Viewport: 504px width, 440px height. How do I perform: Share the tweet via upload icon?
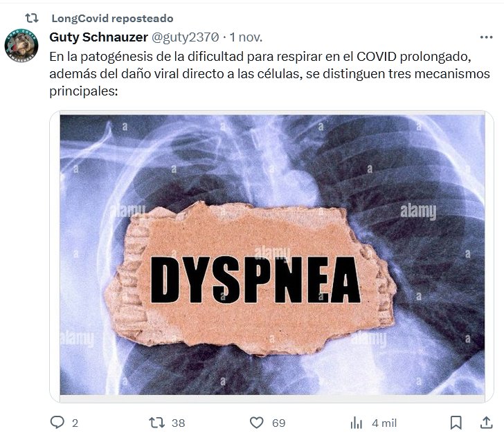tap(486, 422)
